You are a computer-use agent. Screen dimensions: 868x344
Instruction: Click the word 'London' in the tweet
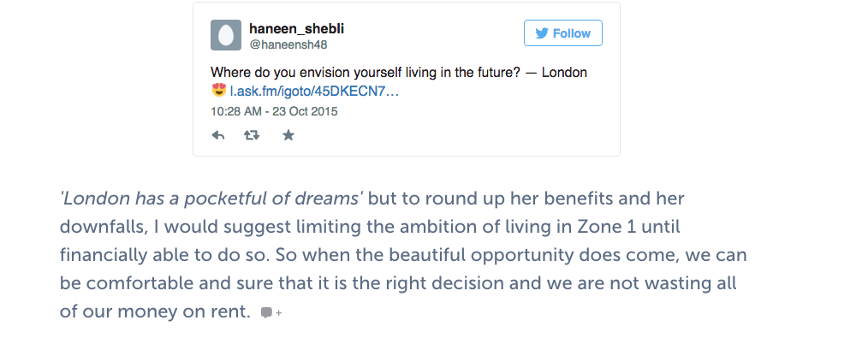564,73
